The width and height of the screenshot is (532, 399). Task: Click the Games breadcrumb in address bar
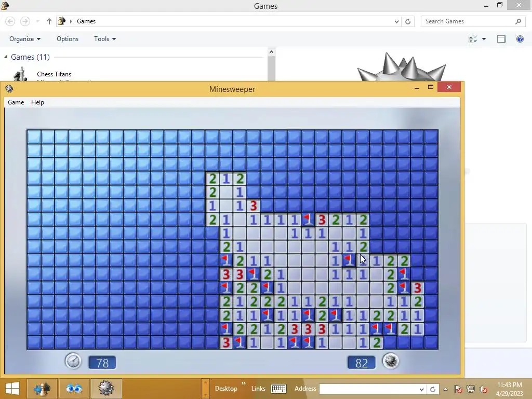86,21
